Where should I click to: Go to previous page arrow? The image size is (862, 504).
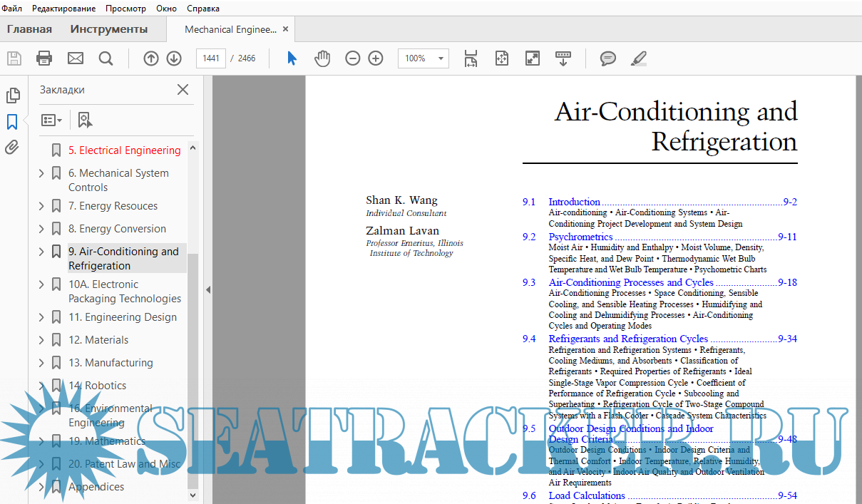tap(151, 58)
